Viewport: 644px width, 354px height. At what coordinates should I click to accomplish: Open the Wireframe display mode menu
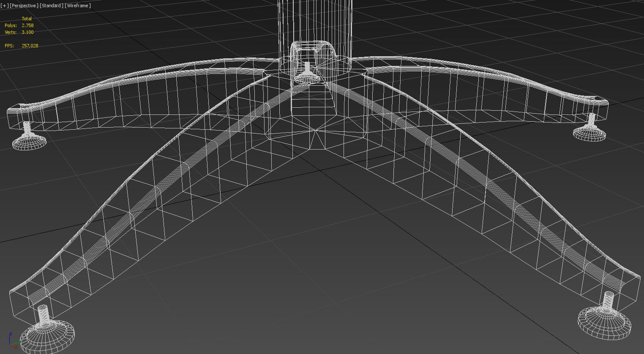(78, 5)
